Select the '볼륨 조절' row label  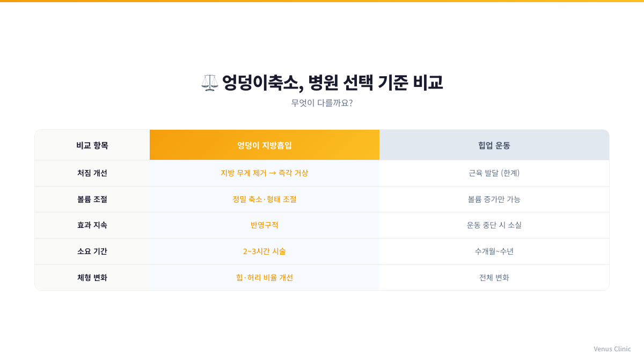click(x=92, y=200)
